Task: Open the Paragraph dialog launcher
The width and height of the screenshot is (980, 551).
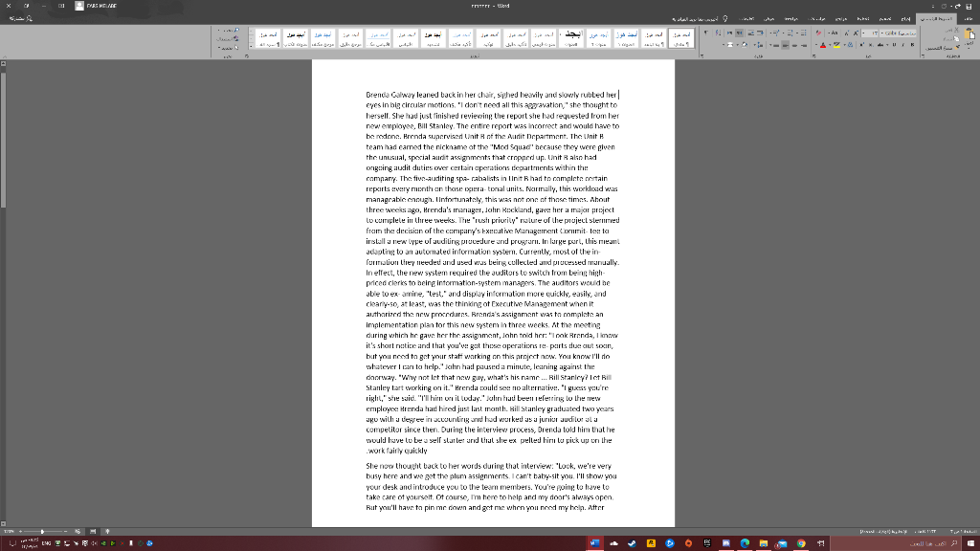Action: 702,56
